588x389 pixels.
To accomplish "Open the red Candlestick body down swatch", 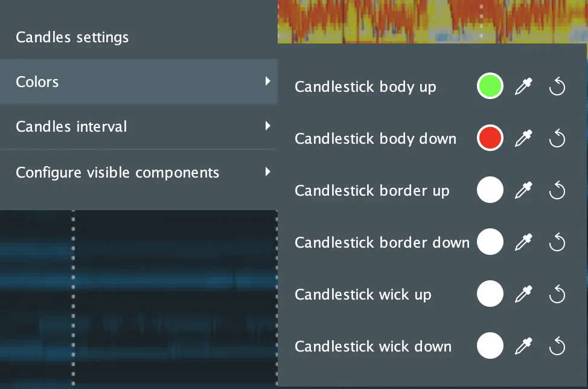I will tap(490, 139).
